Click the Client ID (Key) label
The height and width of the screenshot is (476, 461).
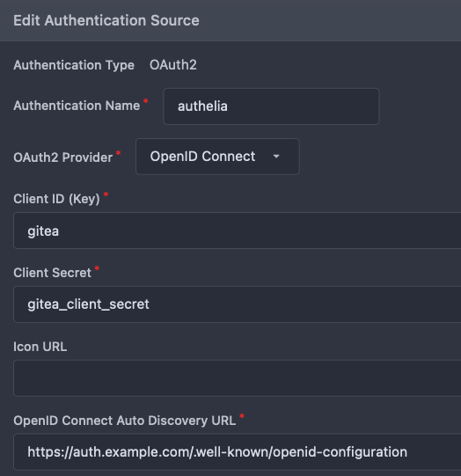57,199
